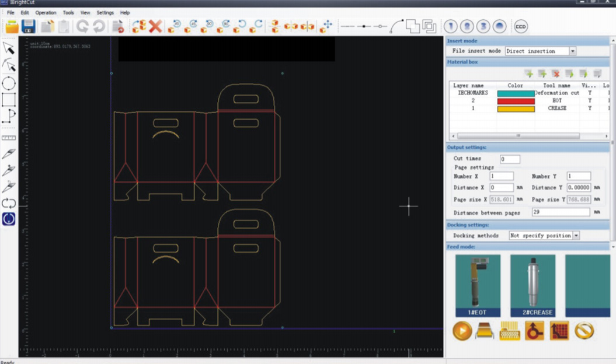Image resolution: width=616 pixels, height=364 pixels.
Task: Expand the Docking methods dropdown
Action: [x=576, y=236]
